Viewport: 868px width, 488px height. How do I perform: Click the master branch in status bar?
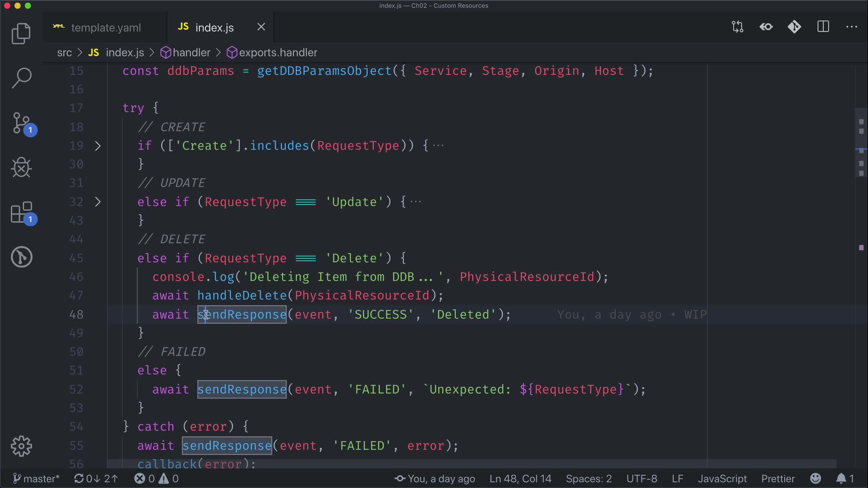point(36,479)
